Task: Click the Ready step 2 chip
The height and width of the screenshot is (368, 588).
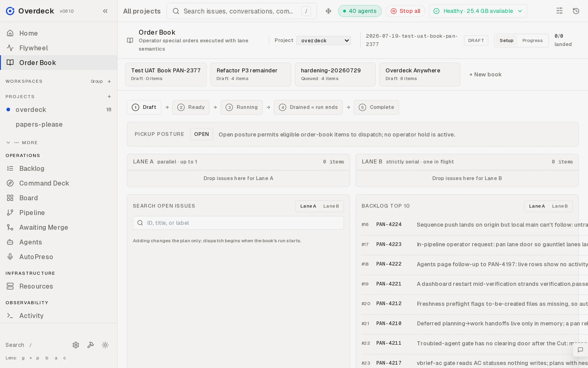Action: [191, 107]
